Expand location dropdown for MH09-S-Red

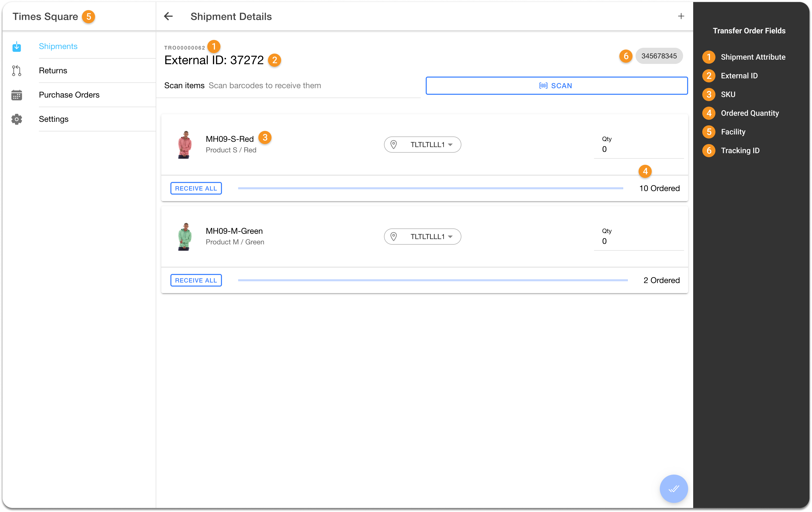coord(450,145)
